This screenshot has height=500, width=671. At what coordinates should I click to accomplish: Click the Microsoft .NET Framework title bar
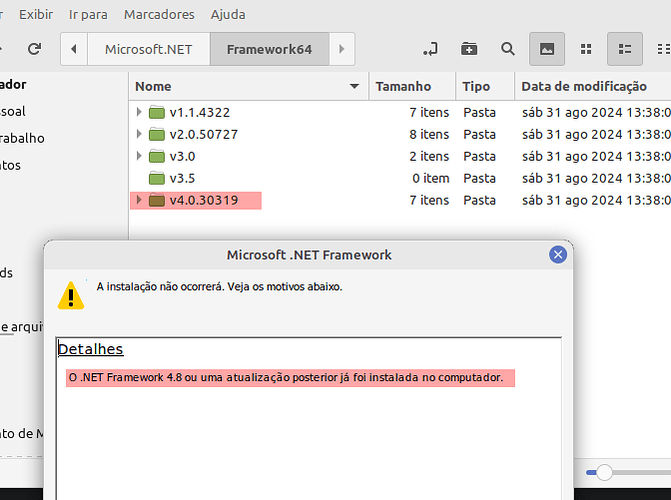point(309,255)
